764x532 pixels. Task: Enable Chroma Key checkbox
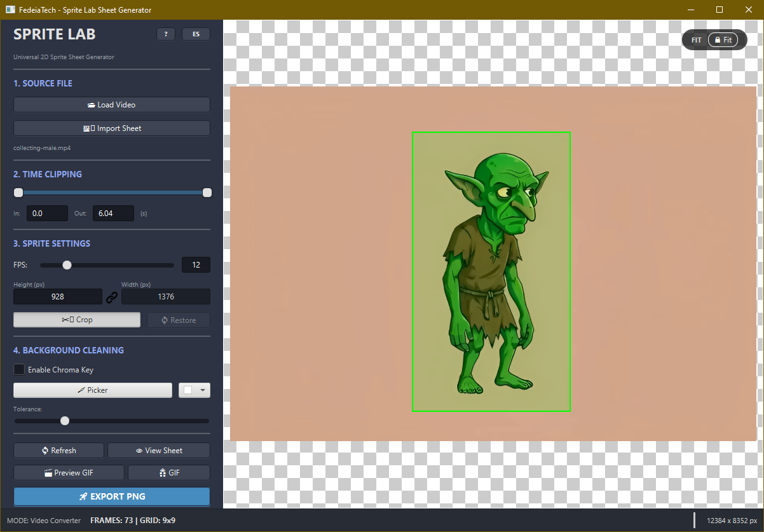(x=20, y=370)
